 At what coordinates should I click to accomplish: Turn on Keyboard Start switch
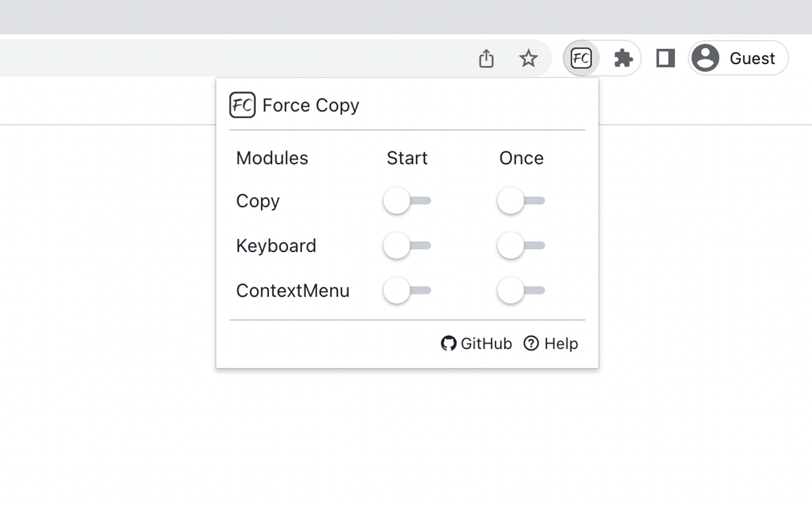pos(407,246)
